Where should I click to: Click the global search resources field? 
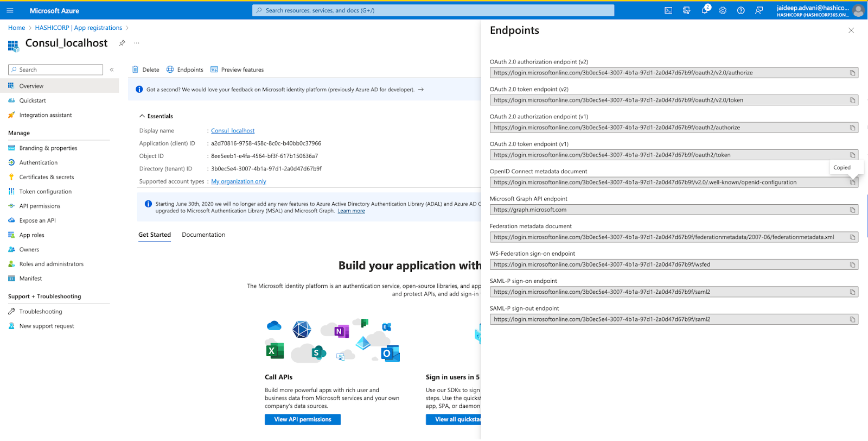433,10
